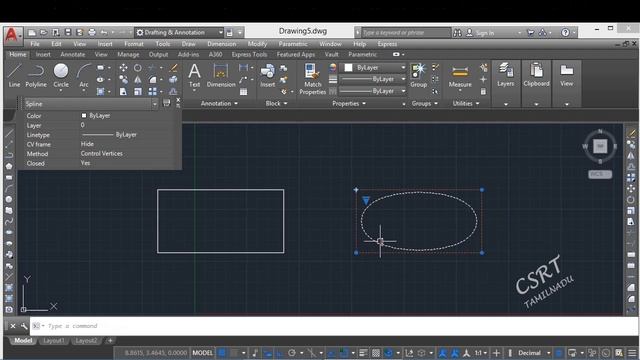The height and width of the screenshot is (360, 640).
Task: Expand the Groups panel
Action: pyautogui.click(x=424, y=104)
